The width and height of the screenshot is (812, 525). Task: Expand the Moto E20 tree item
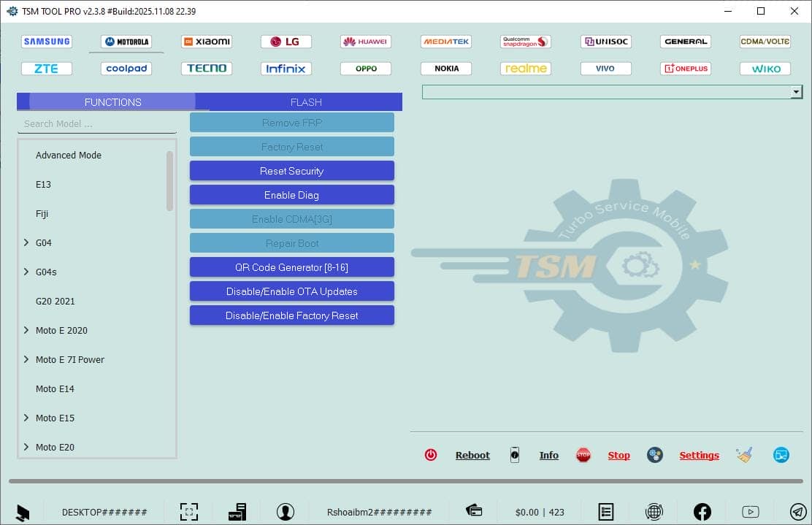pyautogui.click(x=26, y=447)
